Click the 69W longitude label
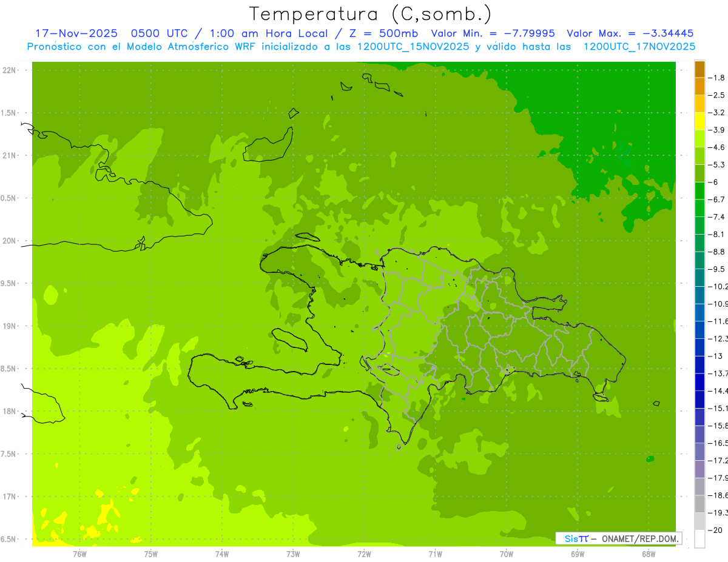Screen dimensions: 728x562 click(578, 554)
